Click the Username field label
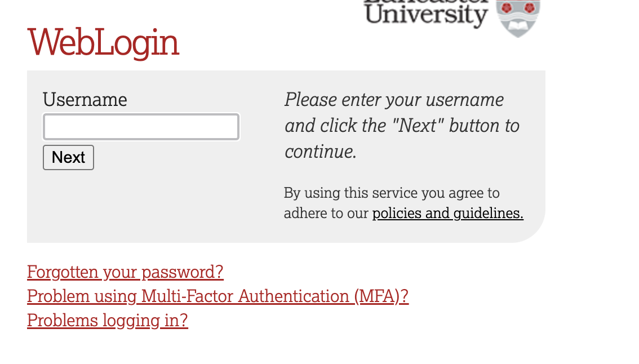 tap(85, 100)
